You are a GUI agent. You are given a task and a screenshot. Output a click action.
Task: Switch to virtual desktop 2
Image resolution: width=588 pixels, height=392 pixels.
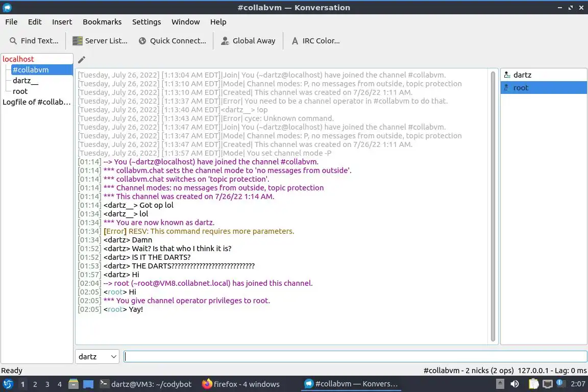35,384
